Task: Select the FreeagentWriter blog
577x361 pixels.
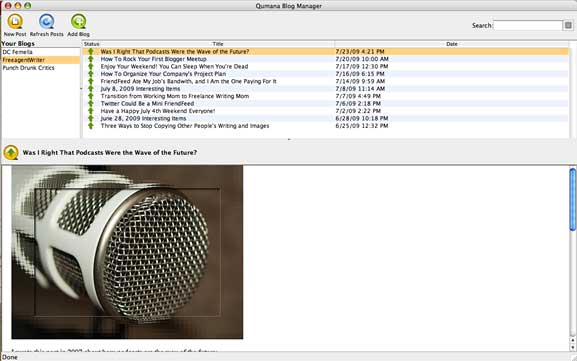Action: (40, 60)
